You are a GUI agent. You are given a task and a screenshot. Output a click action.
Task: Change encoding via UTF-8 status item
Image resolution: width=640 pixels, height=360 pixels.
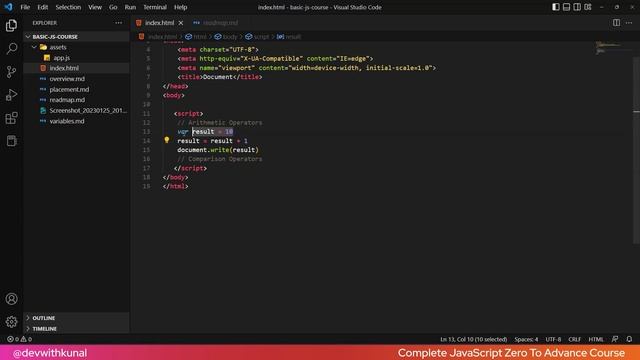pyautogui.click(x=553, y=339)
